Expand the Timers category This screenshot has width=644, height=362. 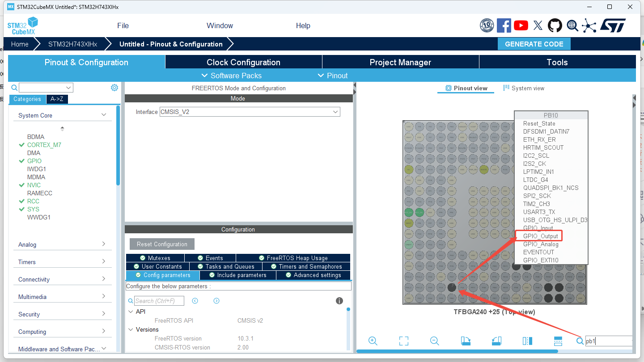click(63, 262)
